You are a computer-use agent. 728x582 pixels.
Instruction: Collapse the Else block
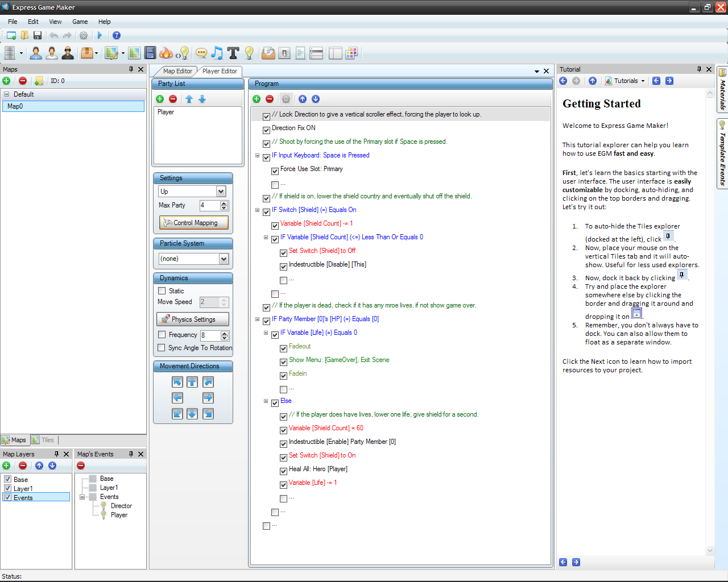pyautogui.click(x=266, y=401)
